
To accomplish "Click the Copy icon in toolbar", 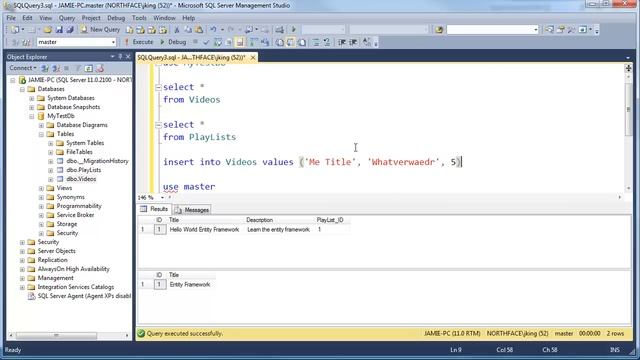I will click(x=188, y=29).
